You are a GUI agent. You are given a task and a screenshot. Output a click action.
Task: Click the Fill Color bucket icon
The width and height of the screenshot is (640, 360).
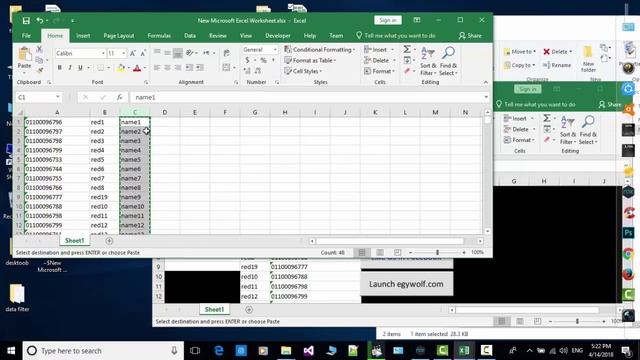point(121,68)
